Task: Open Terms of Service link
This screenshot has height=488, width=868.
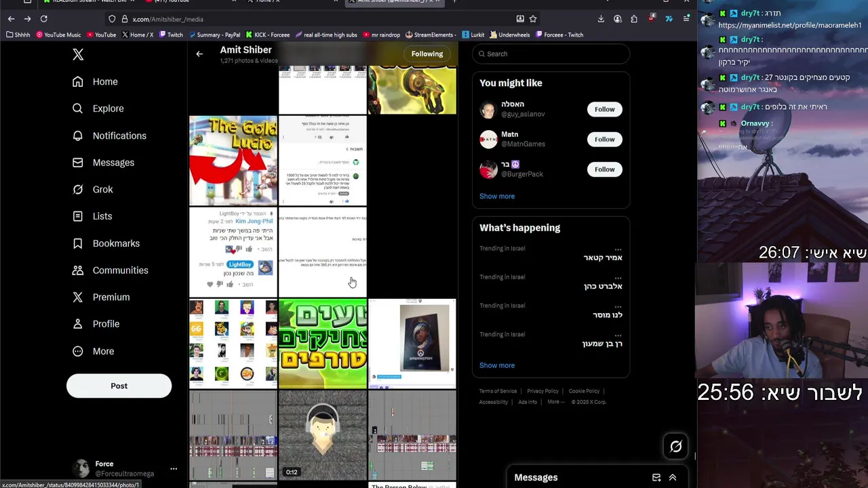Action: [x=498, y=391]
